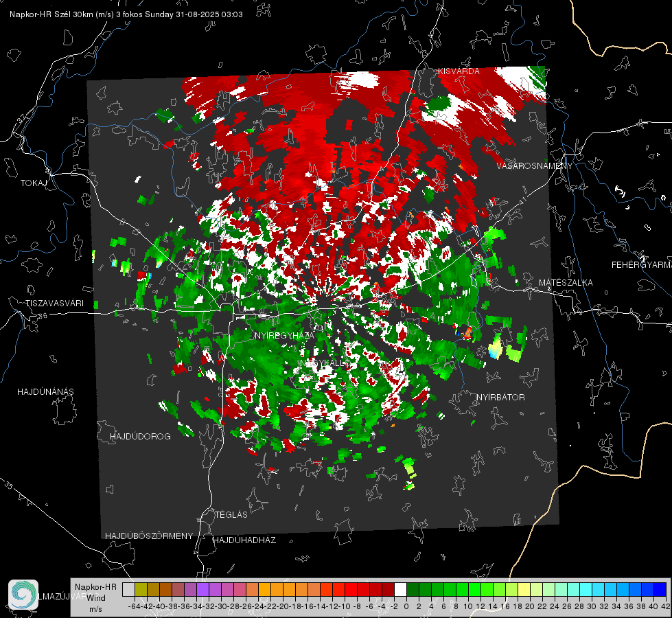Viewport: 672px width, 618px height.
Task: Click the 'TÉGLÁS' city label
Action: 231,514
